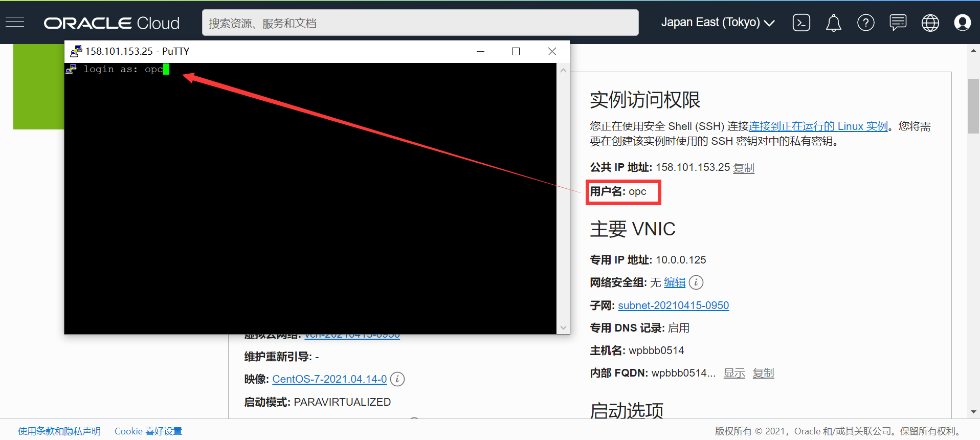Click the 主机名: wpbbb0514 text

[x=637, y=350]
